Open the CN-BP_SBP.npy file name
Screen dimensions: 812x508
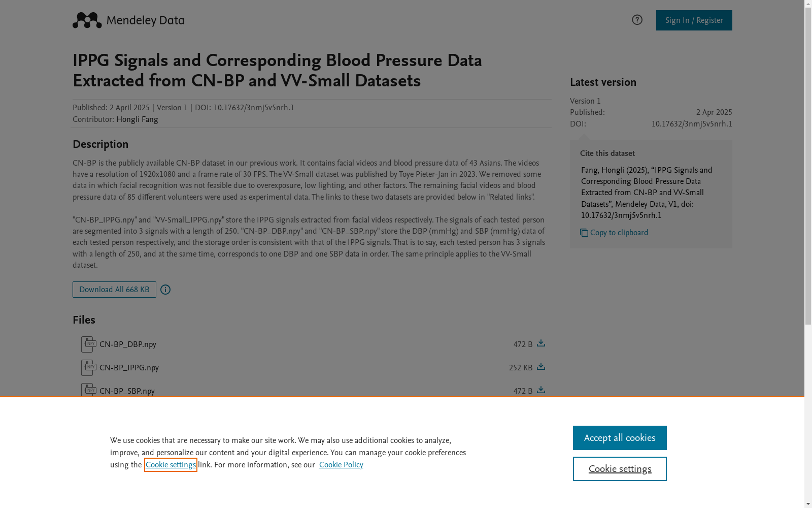click(x=127, y=391)
